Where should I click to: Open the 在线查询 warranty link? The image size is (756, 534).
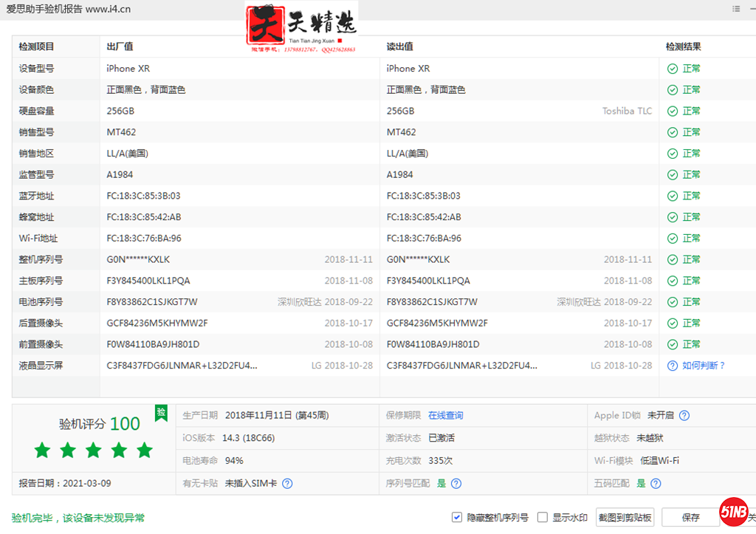click(x=446, y=416)
